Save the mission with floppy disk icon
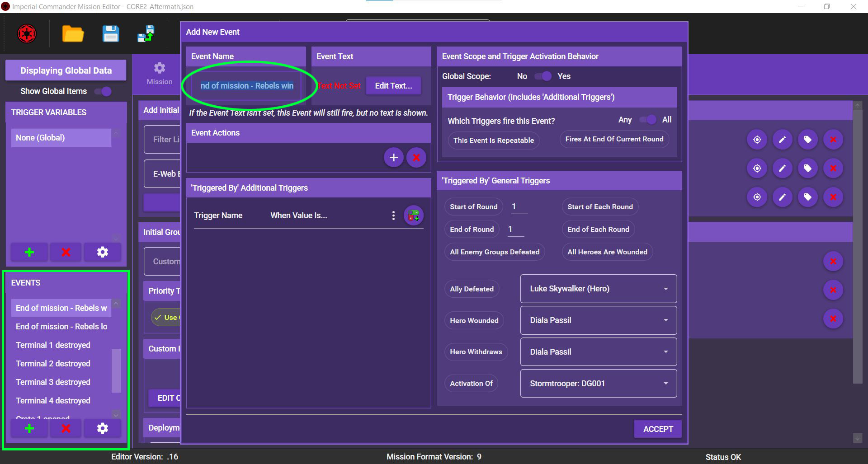The height and width of the screenshot is (464, 868). coord(111,34)
